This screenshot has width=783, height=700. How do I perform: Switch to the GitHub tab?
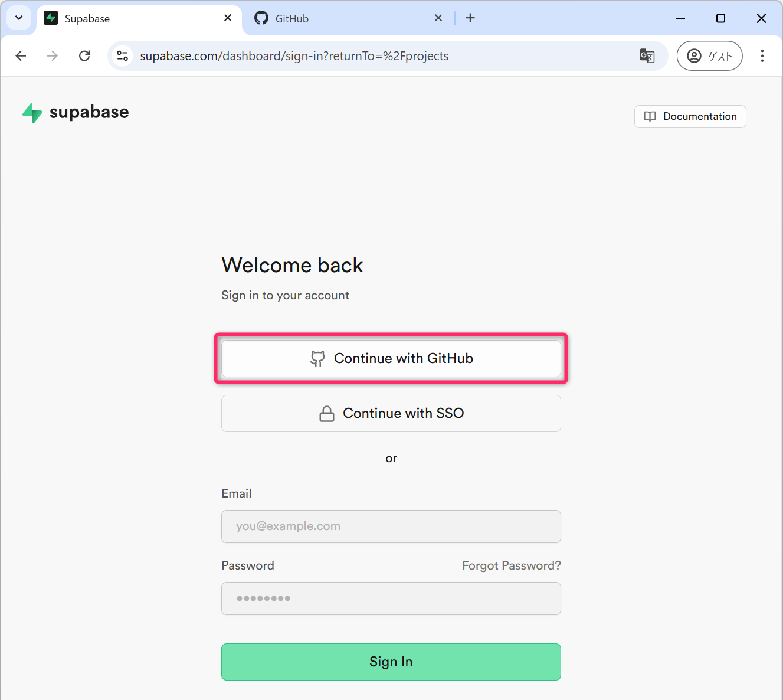(x=342, y=18)
